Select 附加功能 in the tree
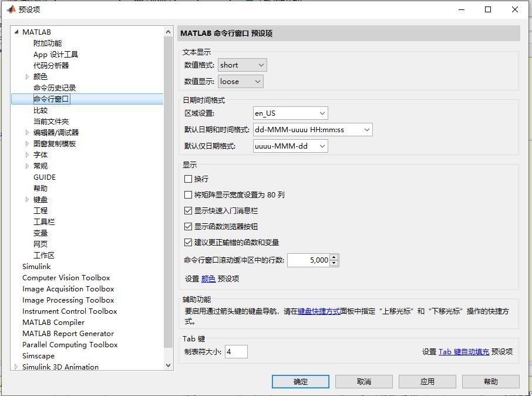Viewport: 532px width, 396px height. tap(48, 43)
